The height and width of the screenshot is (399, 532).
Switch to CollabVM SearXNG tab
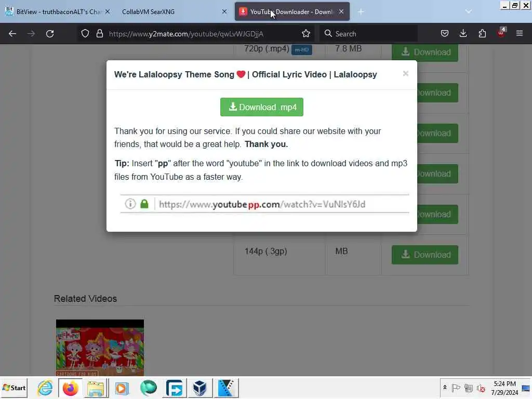(173, 12)
